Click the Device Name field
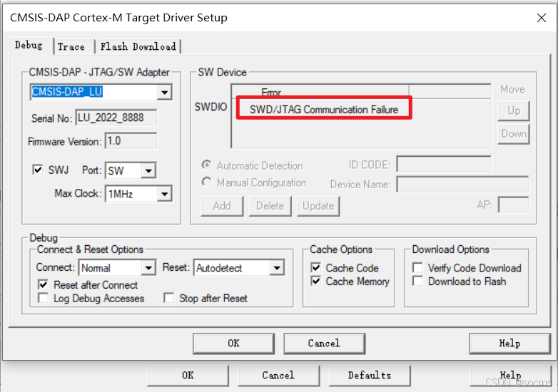This screenshot has height=392, width=558. pyautogui.click(x=462, y=184)
